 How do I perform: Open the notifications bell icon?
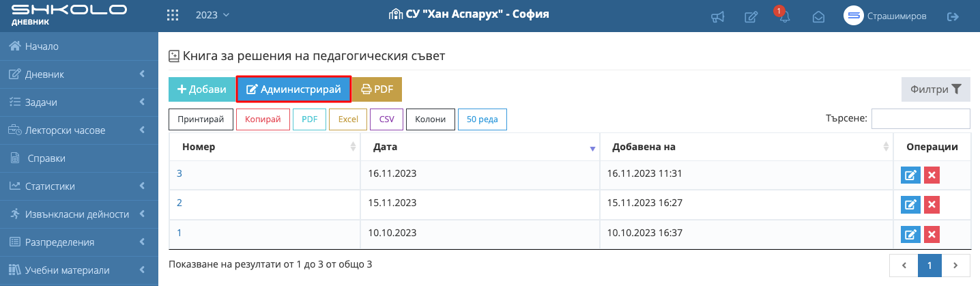pyautogui.click(x=784, y=16)
